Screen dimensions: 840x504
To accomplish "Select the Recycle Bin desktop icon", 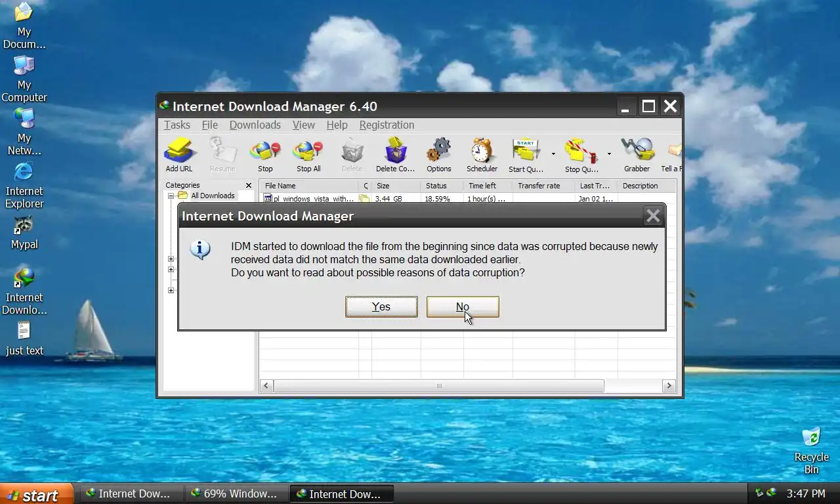I will (812, 451).
